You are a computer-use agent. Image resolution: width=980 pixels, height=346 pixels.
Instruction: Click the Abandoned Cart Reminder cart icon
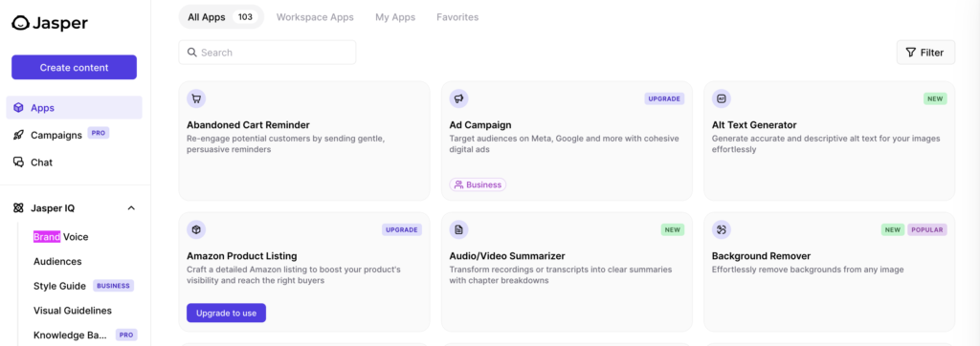point(196,98)
